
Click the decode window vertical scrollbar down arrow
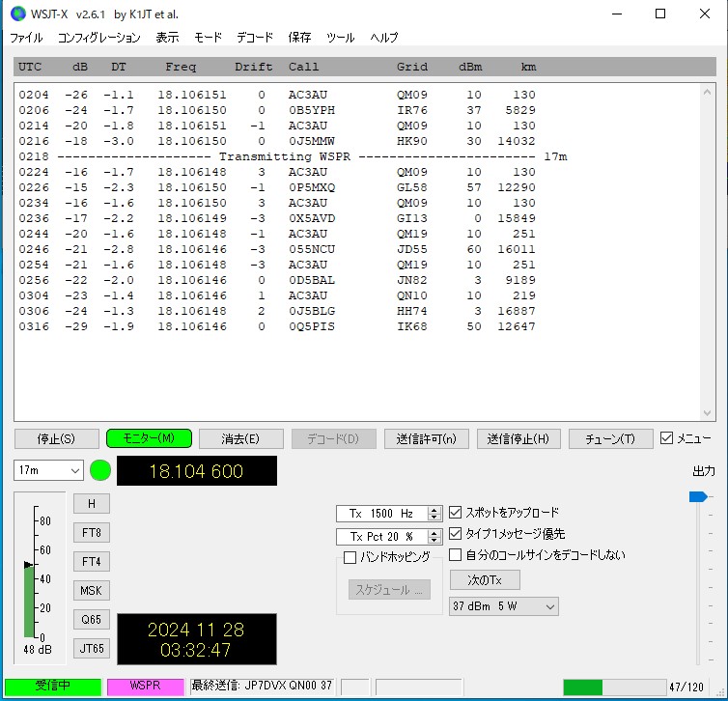[707, 413]
